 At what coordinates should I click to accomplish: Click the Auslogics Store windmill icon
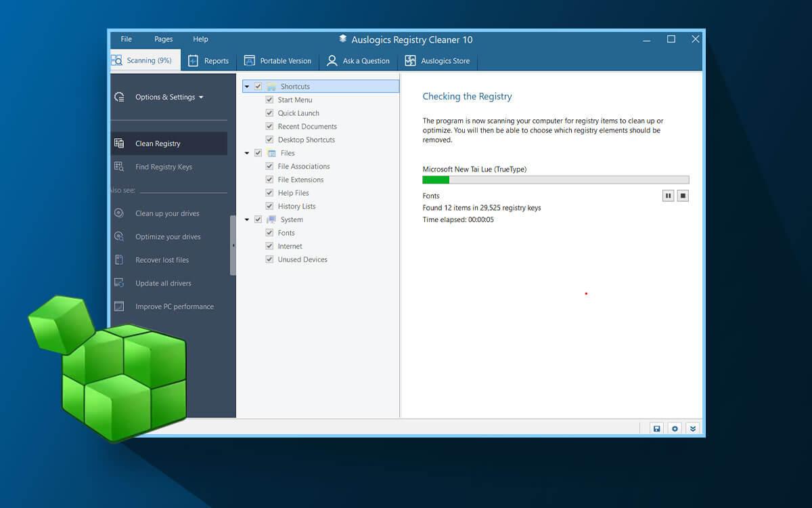tap(410, 60)
